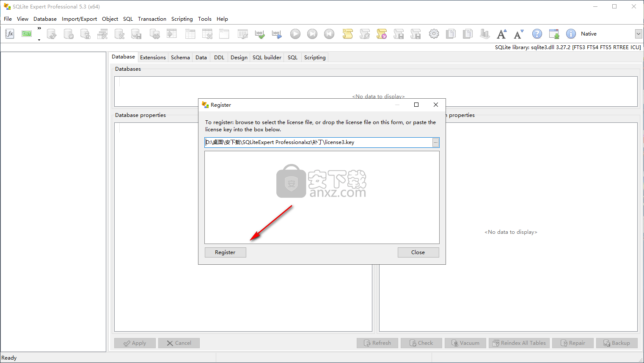644x363 pixels.
Task: Close the Register dialog with X
Action: (436, 105)
